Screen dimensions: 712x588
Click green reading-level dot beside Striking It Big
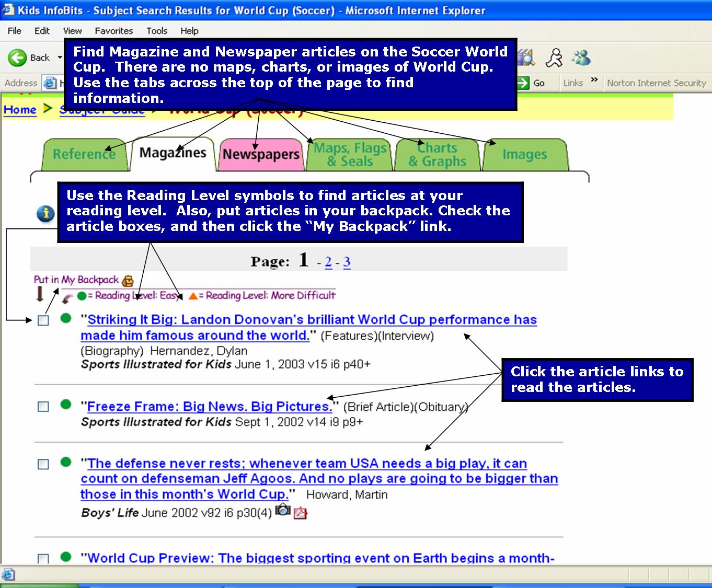click(65, 318)
